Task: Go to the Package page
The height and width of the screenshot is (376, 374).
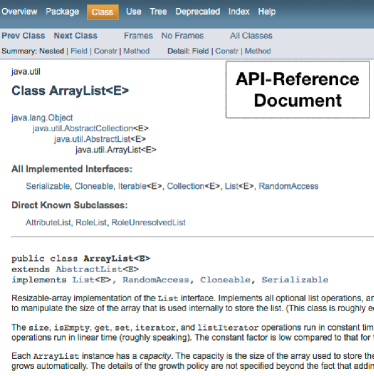Action: coord(62,12)
